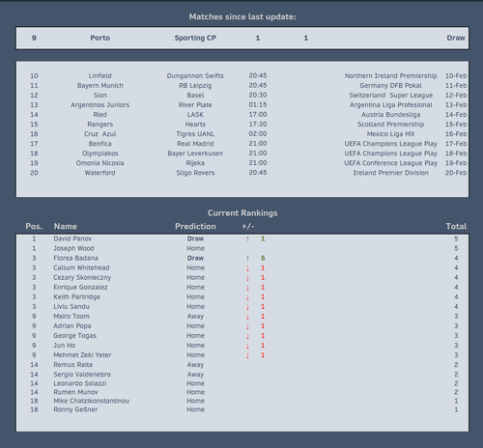Select Real Madrid away team
This screenshot has height=448, width=483.
[195, 144]
